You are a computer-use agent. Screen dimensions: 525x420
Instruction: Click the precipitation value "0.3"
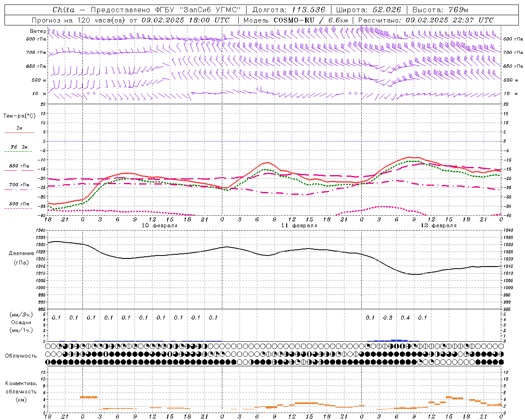click(388, 317)
